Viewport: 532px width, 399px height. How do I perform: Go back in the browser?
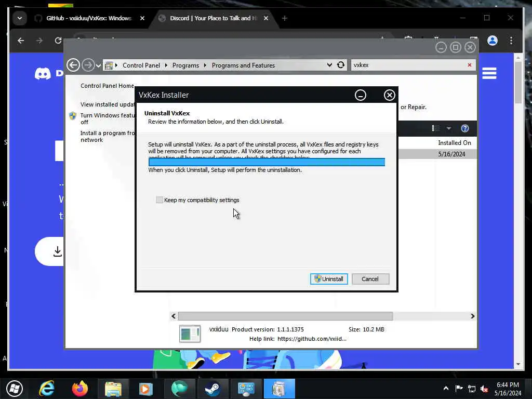coord(21,41)
